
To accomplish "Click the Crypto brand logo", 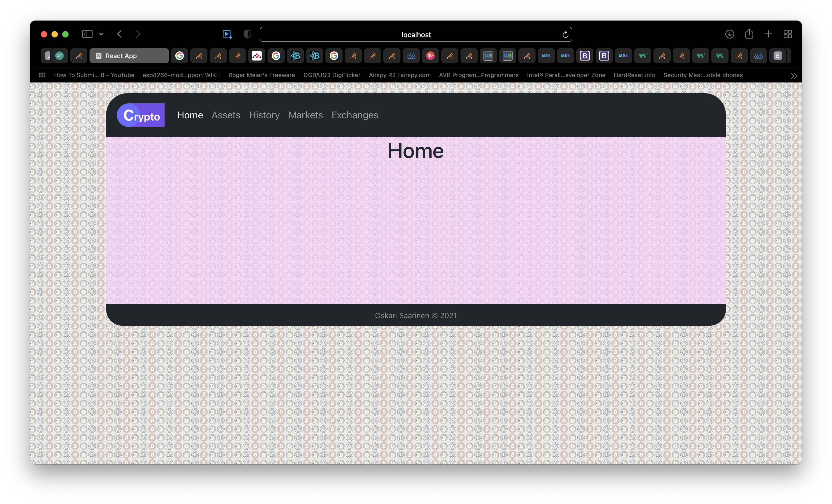I will pyautogui.click(x=140, y=115).
